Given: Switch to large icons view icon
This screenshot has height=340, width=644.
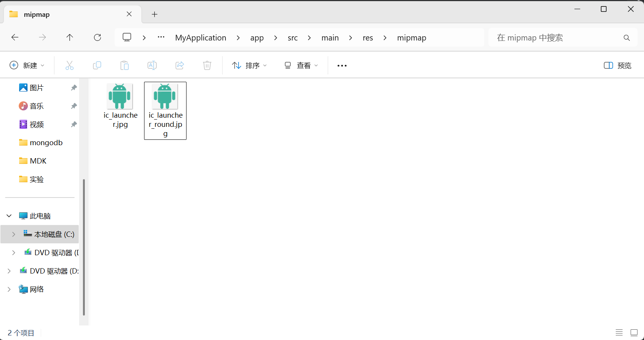Looking at the screenshot, I should (634, 332).
